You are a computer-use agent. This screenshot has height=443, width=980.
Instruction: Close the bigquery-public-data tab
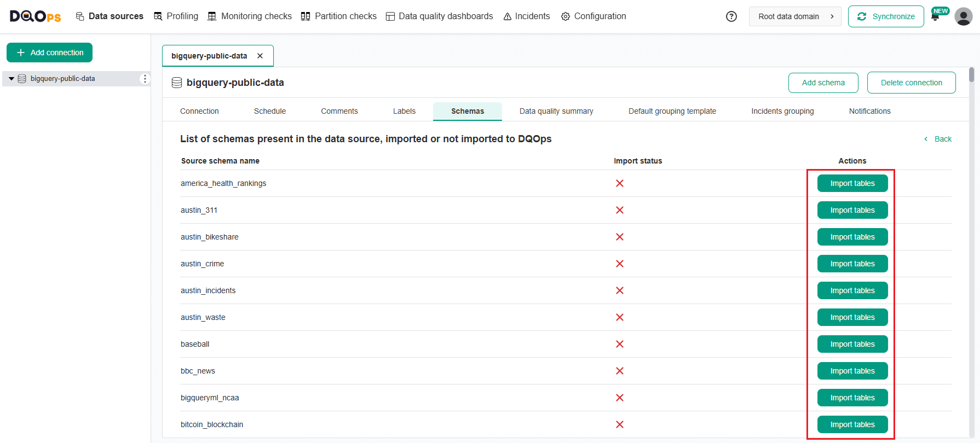click(x=260, y=56)
